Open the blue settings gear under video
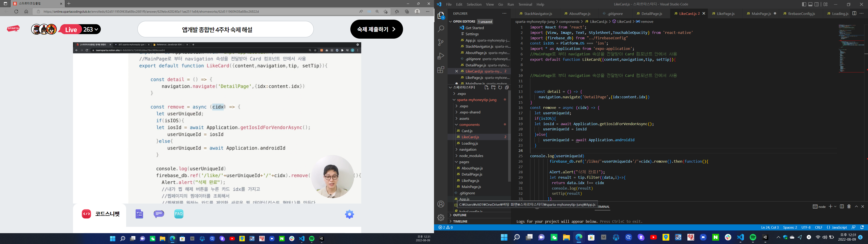 (x=349, y=214)
